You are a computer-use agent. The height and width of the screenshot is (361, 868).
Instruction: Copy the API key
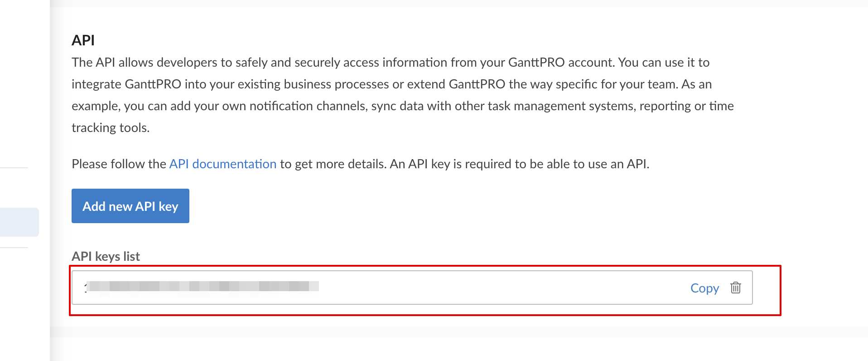click(x=704, y=288)
